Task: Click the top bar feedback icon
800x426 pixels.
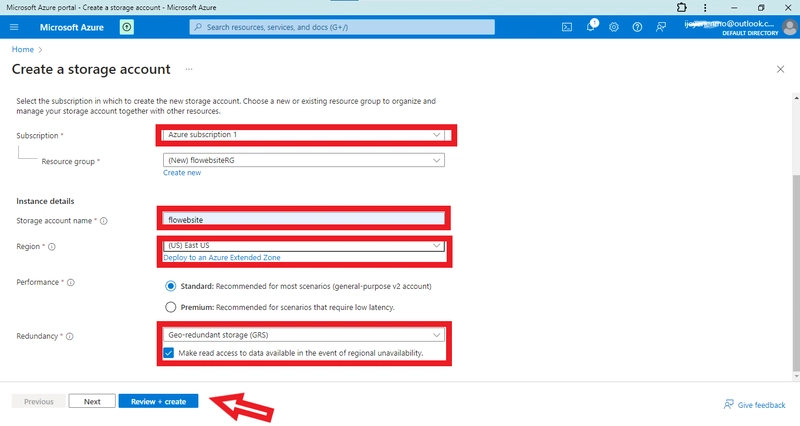Action: (661, 27)
